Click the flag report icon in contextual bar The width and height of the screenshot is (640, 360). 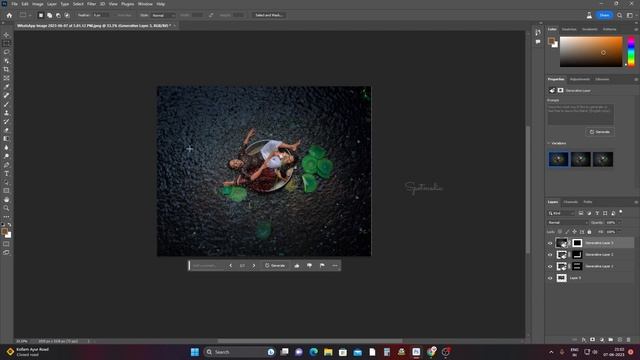(322, 266)
